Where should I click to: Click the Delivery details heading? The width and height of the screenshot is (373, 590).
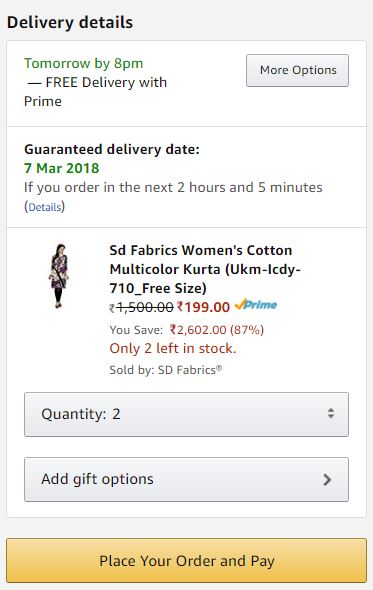point(70,22)
